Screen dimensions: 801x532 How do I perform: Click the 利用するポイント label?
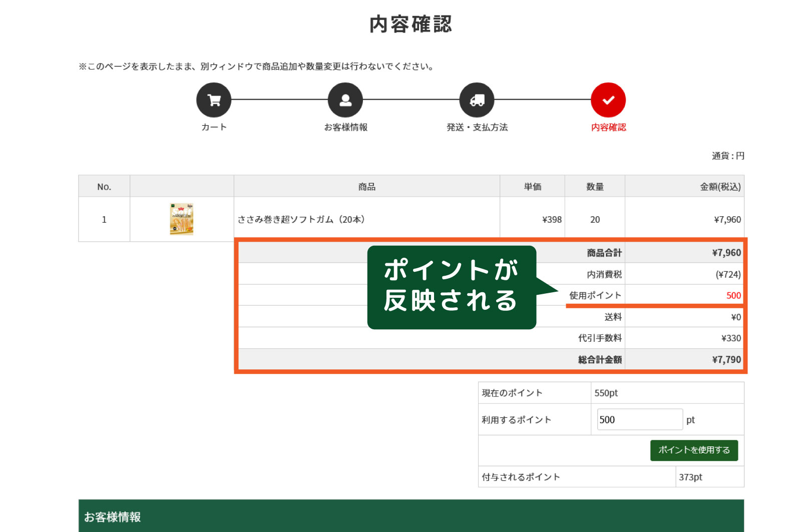pyautogui.click(x=516, y=419)
